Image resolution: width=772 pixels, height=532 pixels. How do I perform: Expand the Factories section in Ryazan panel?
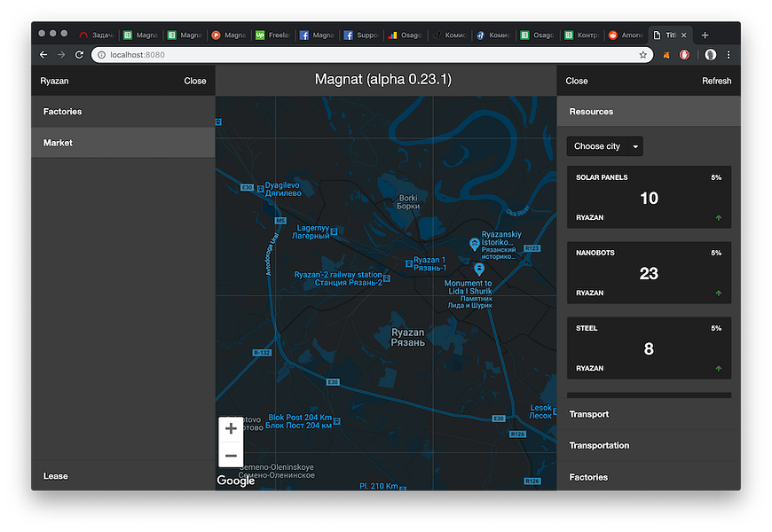(123, 111)
